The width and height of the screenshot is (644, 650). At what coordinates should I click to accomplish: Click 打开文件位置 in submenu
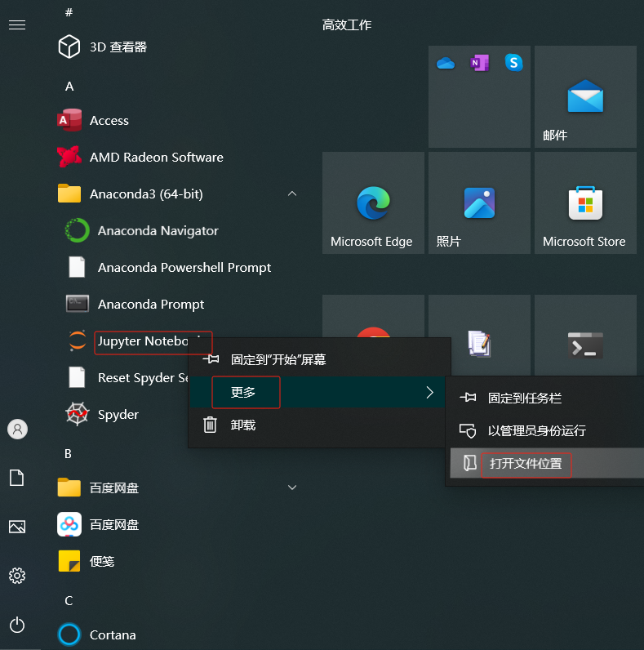pyautogui.click(x=547, y=463)
